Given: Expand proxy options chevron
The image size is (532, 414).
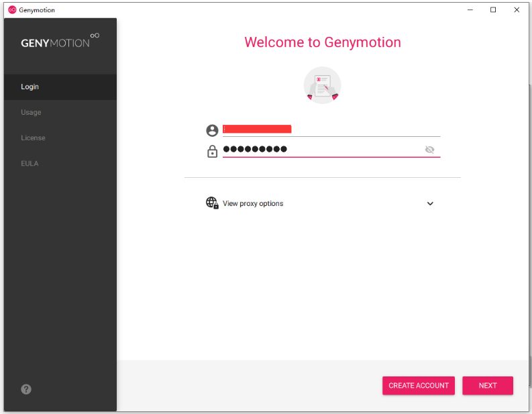Looking at the screenshot, I should click(430, 203).
